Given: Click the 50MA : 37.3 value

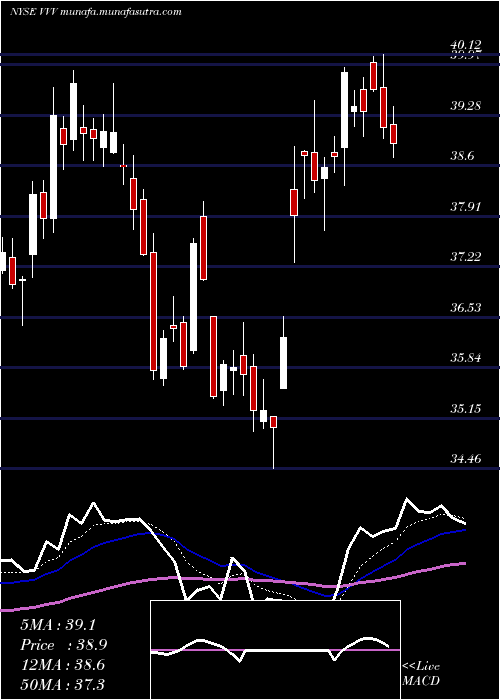Looking at the screenshot, I should coord(62,684).
